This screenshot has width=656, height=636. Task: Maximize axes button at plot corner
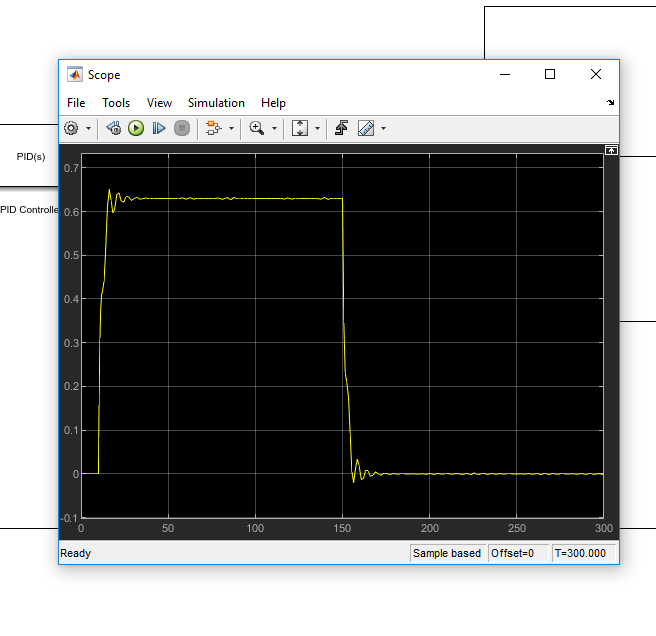[x=611, y=150]
